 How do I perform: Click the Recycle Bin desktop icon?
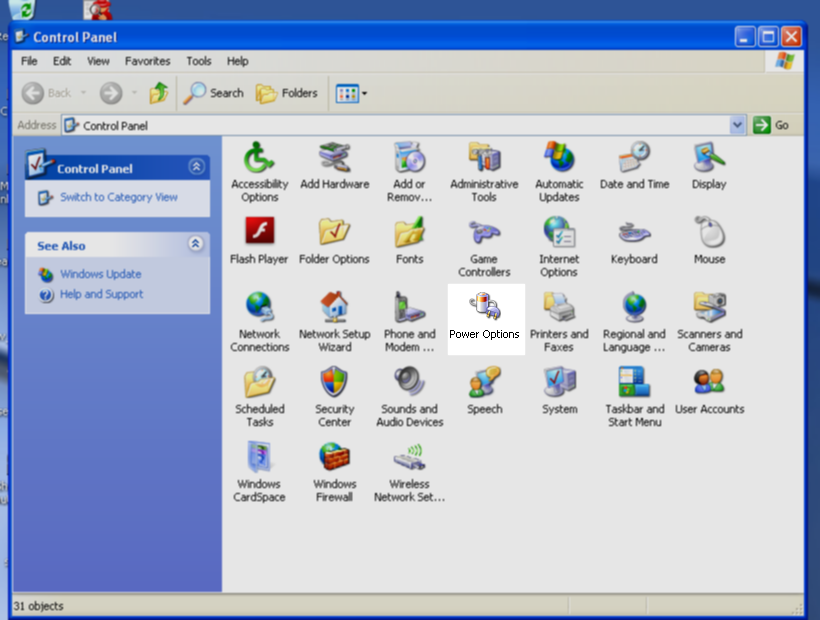(21, 9)
